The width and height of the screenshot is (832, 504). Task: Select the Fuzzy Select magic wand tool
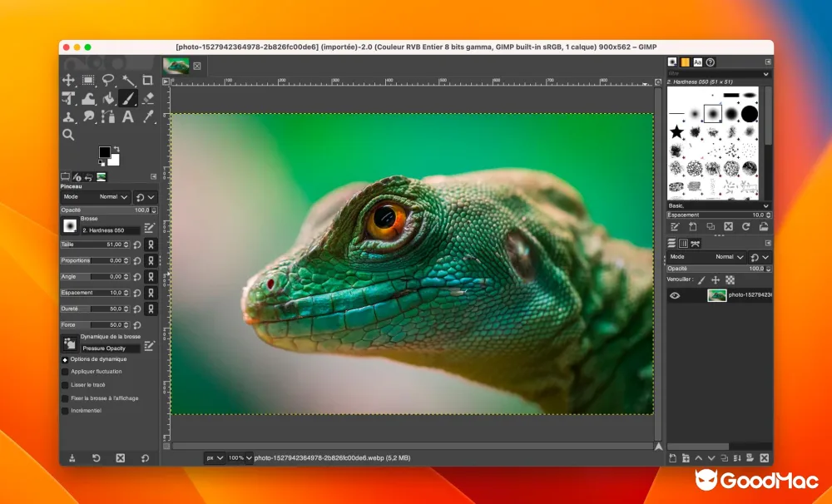tap(128, 80)
